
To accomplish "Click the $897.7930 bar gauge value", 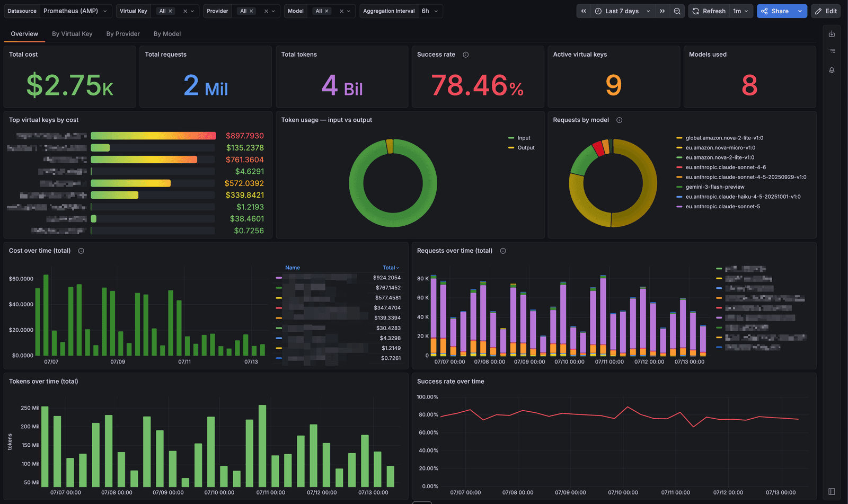I will point(245,136).
